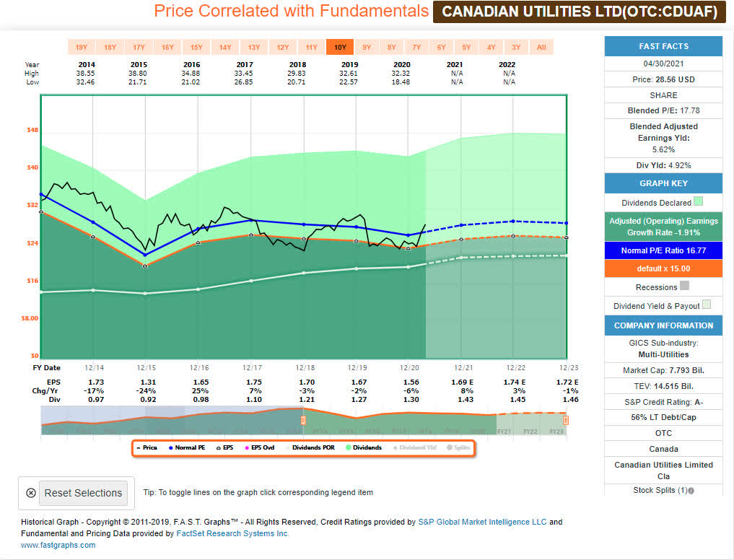Click the Reset Selections button

pyautogui.click(x=83, y=493)
